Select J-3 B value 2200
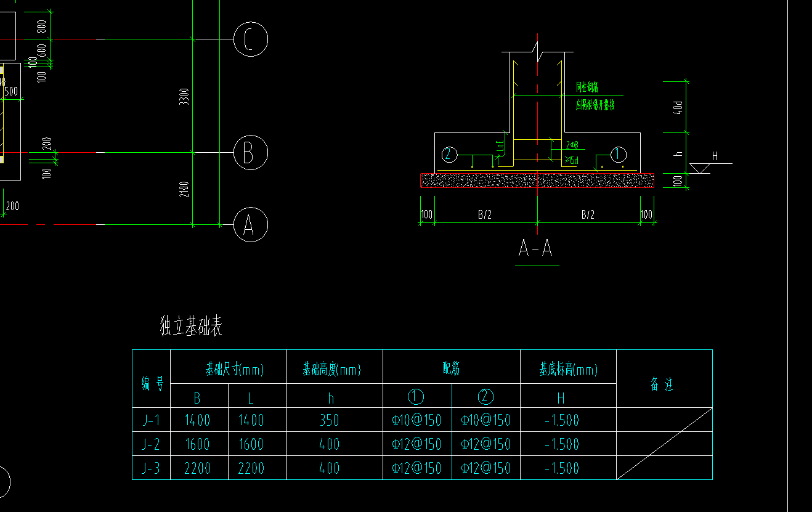This screenshot has height=512, width=812. [197, 469]
